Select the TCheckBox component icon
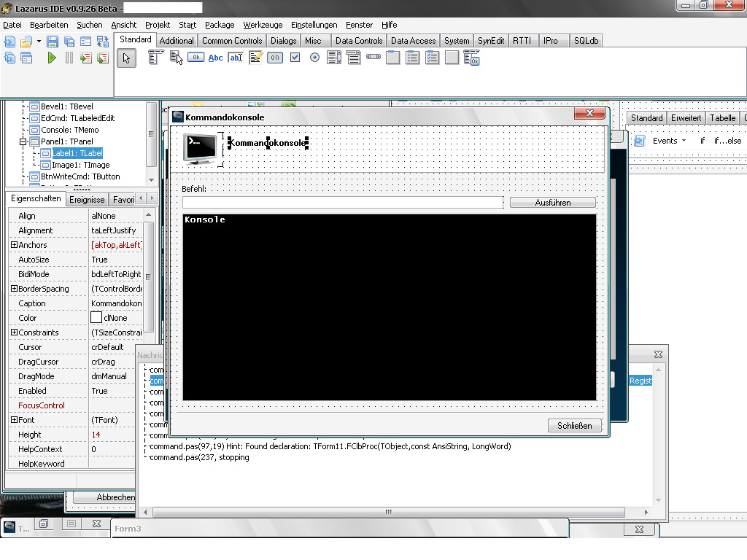This screenshot has width=747, height=560. point(295,58)
